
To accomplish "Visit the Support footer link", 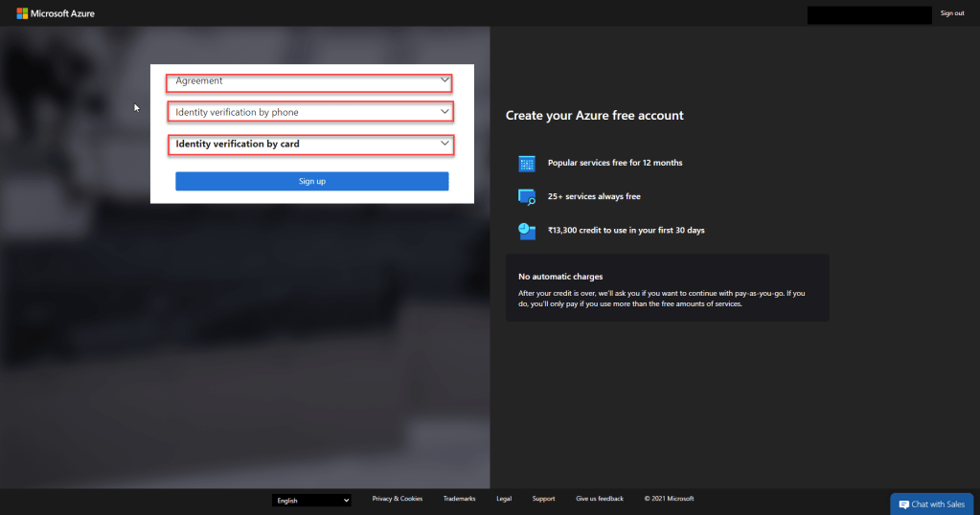I will 543,499.
